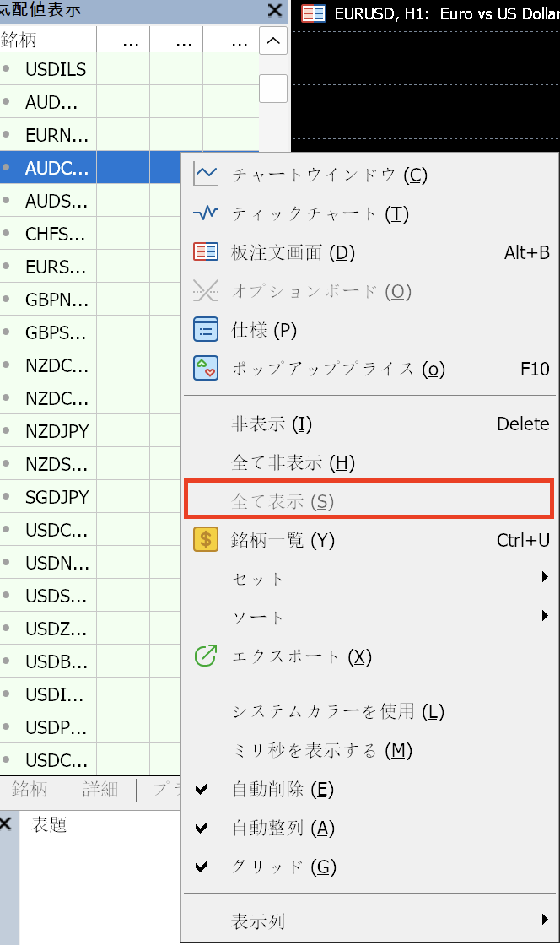Click the Popup Prices (ポップアッププライス) icon
Viewport: 560px width, 945px height.
coord(206,369)
